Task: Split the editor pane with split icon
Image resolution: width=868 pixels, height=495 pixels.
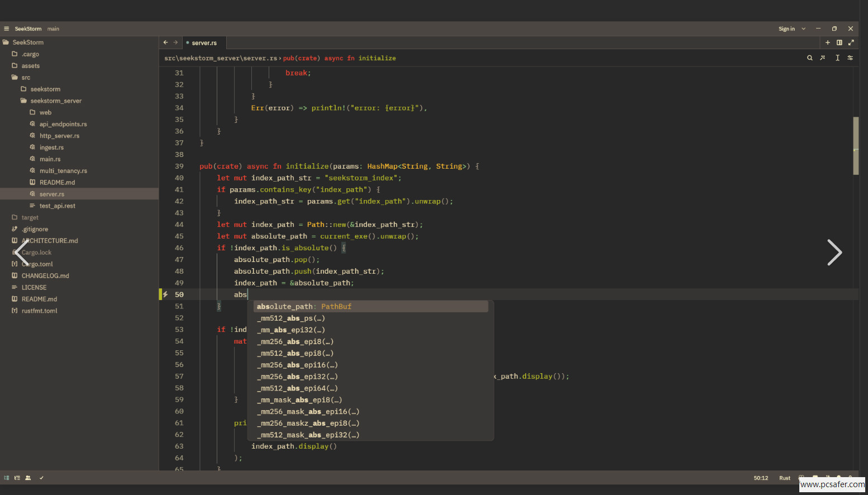Action: click(x=839, y=42)
